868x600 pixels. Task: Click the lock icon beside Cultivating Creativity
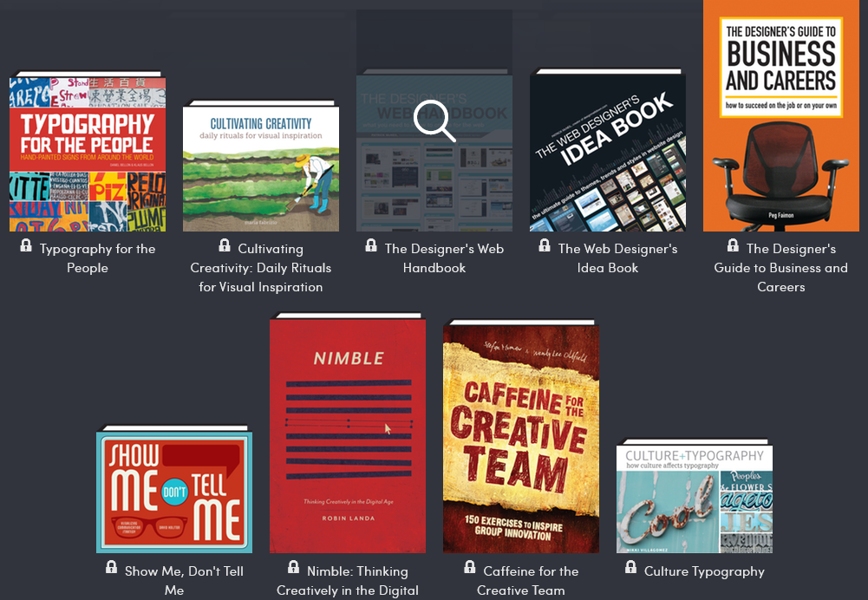tap(225, 245)
